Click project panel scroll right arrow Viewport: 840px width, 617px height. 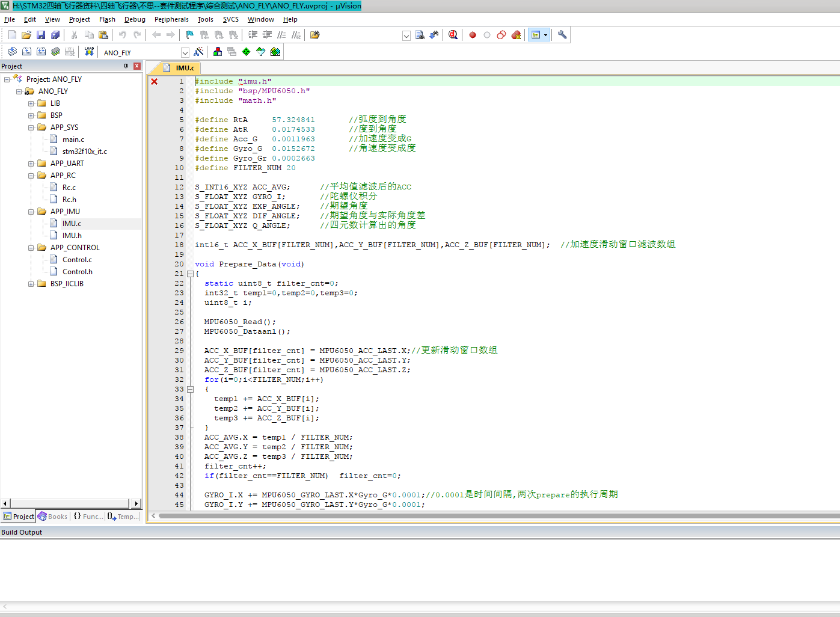[x=136, y=503]
